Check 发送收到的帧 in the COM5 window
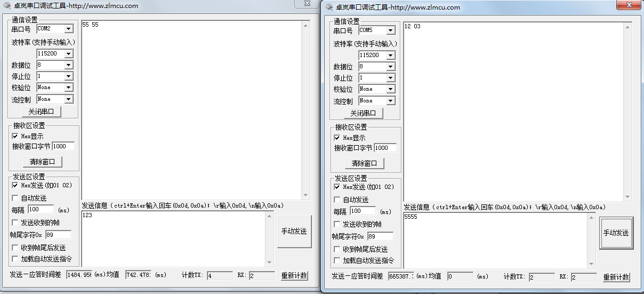Viewport: 644px width, 294px height. [x=337, y=224]
